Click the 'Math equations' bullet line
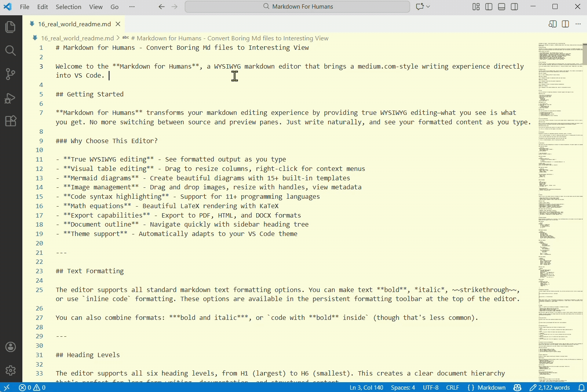The width and height of the screenshot is (587, 392). 167,206
